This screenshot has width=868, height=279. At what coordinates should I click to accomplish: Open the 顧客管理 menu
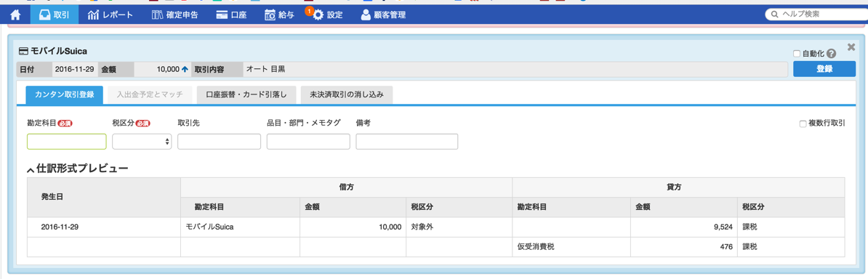[383, 15]
